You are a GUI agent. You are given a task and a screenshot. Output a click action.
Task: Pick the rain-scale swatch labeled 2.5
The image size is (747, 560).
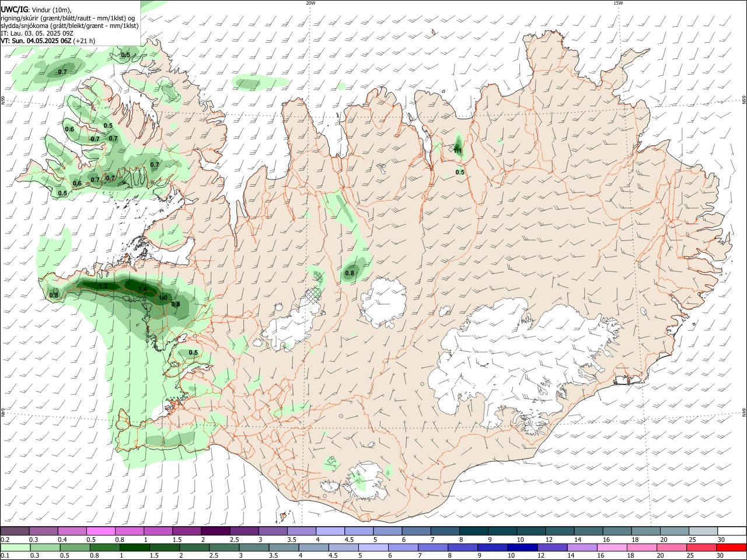(224, 547)
